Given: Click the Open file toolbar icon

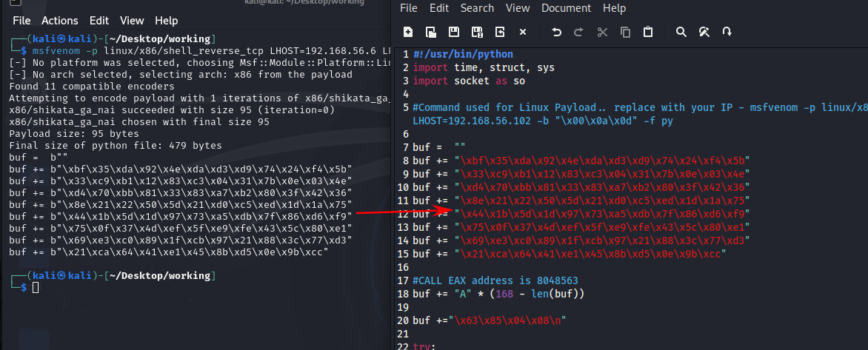Looking at the screenshot, I should point(431,32).
